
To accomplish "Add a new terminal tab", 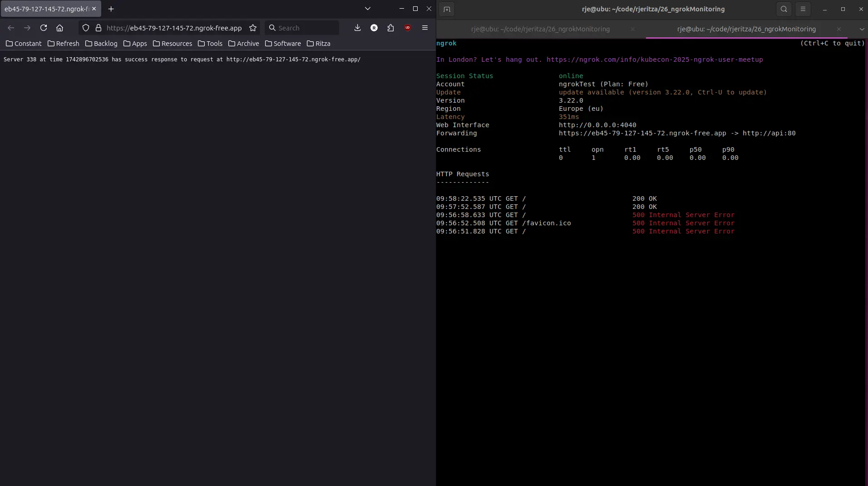I will (447, 9).
